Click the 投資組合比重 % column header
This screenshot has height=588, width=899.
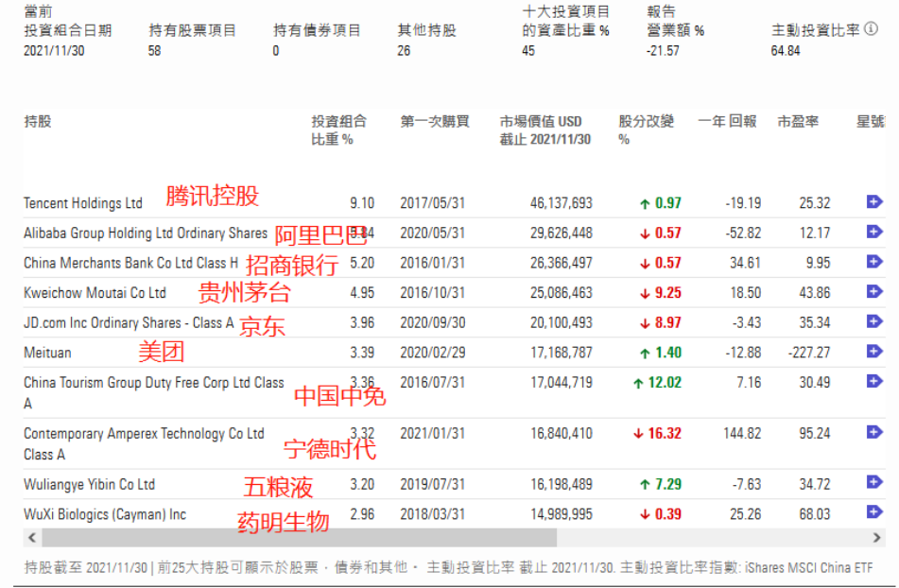click(338, 130)
